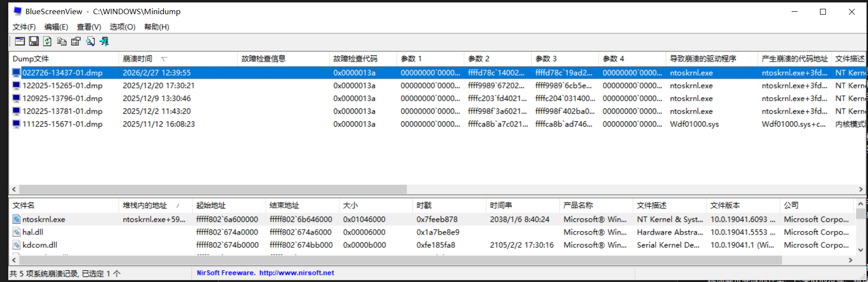
Task: Click the file icon beside hal.dll
Action: (x=17, y=232)
